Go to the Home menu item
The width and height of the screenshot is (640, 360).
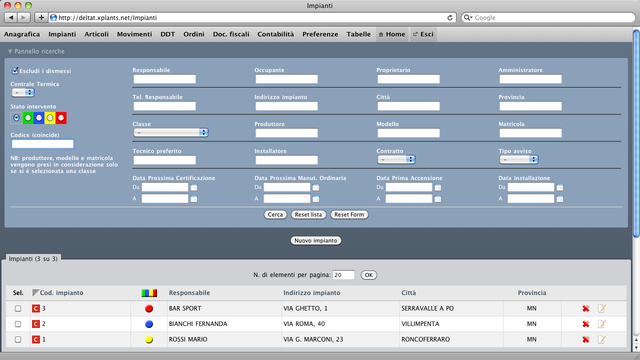click(x=392, y=34)
